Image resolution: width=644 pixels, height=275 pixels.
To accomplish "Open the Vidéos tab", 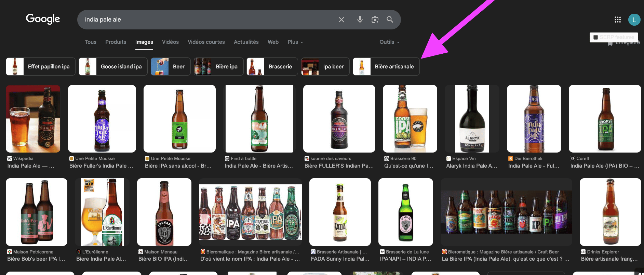I will click(170, 42).
